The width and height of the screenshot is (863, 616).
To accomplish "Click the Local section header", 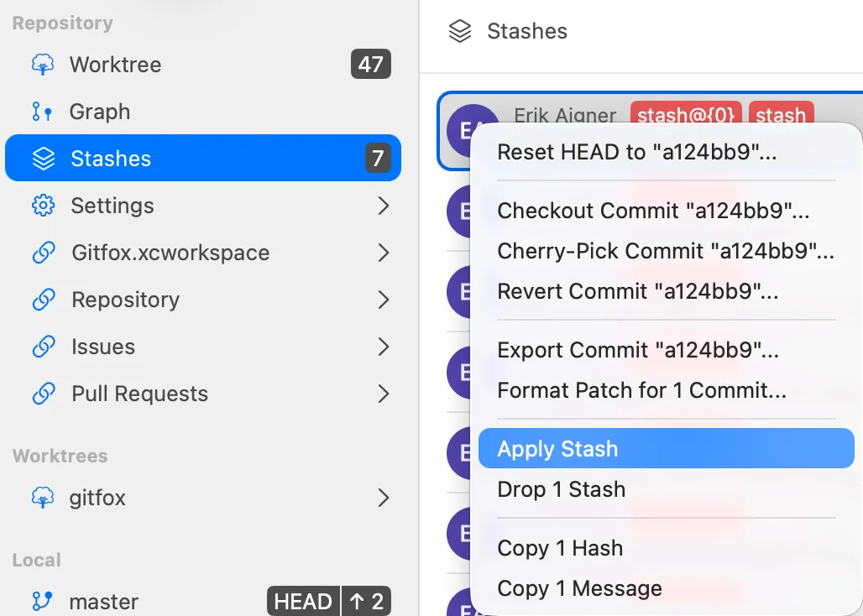I will 37,560.
